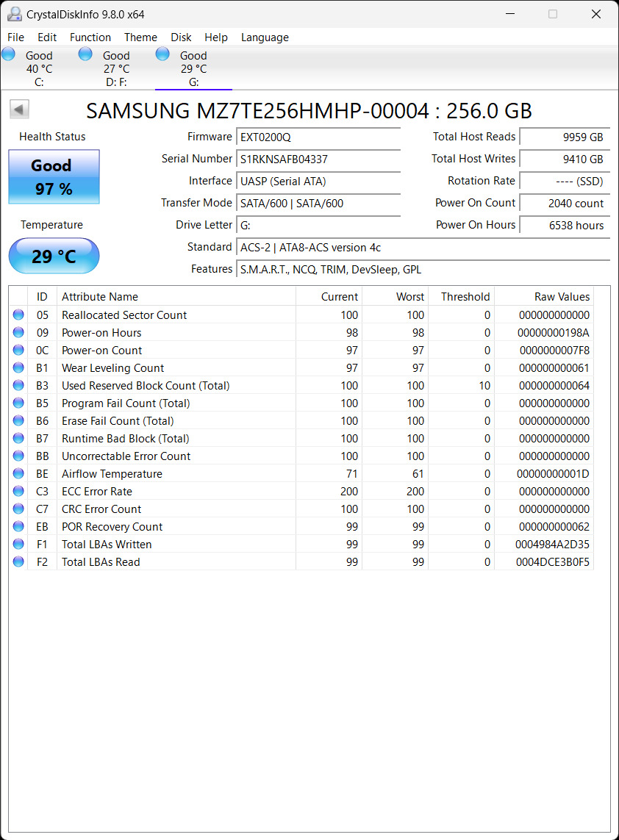Click the ID column header
619x840 pixels.
(x=42, y=296)
